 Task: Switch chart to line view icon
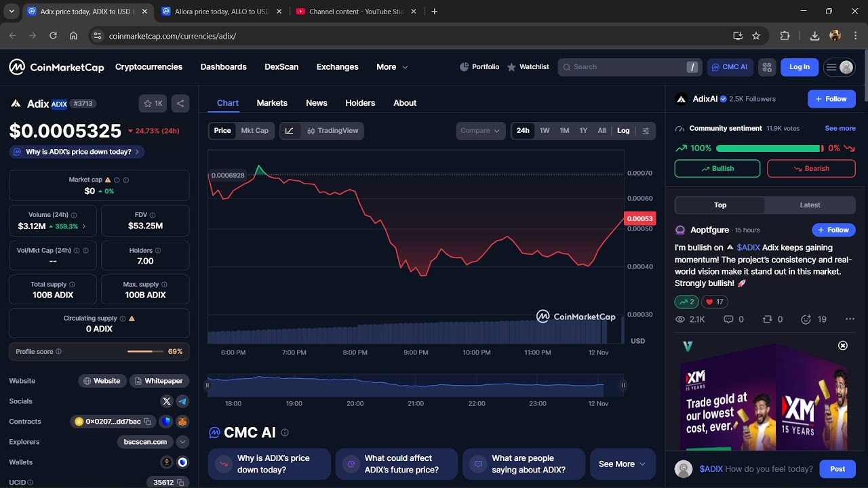(x=290, y=131)
